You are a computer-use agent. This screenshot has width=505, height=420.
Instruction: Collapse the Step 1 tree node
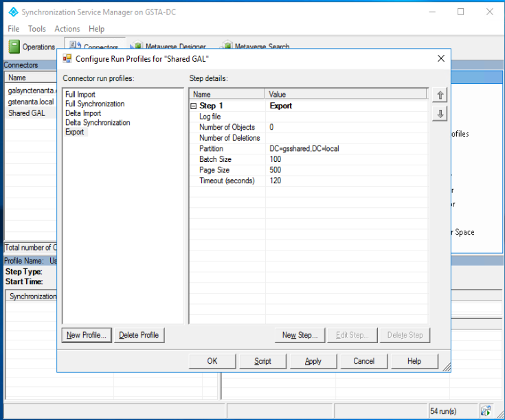click(x=194, y=106)
